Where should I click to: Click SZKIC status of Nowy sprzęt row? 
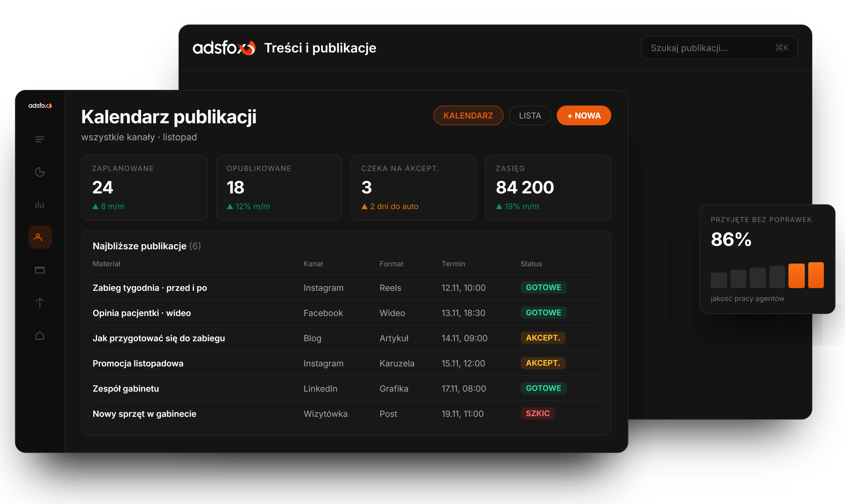(538, 413)
